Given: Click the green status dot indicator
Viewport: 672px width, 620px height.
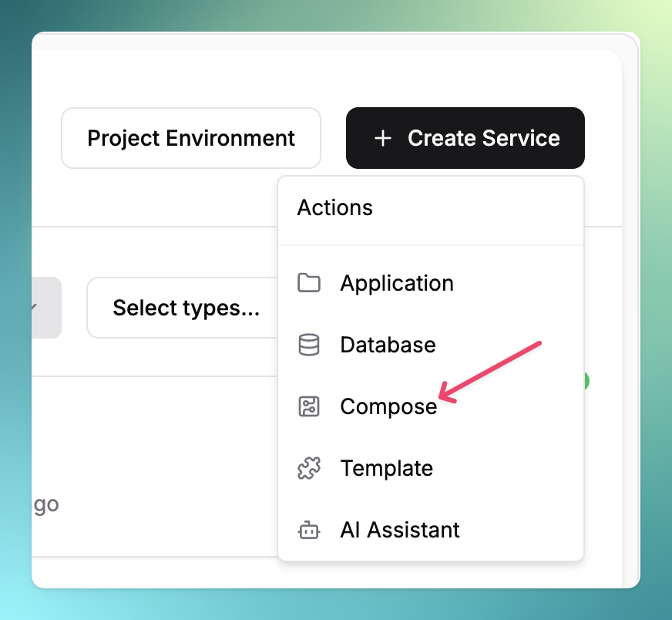Looking at the screenshot, I should pyautogui.click(x=586, y=380).
